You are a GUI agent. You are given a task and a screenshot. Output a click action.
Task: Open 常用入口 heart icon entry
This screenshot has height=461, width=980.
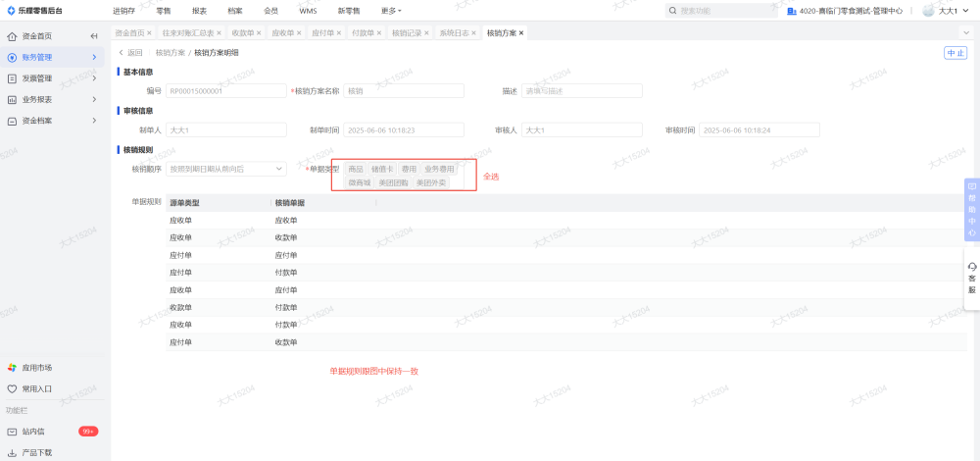click(12, 388)
